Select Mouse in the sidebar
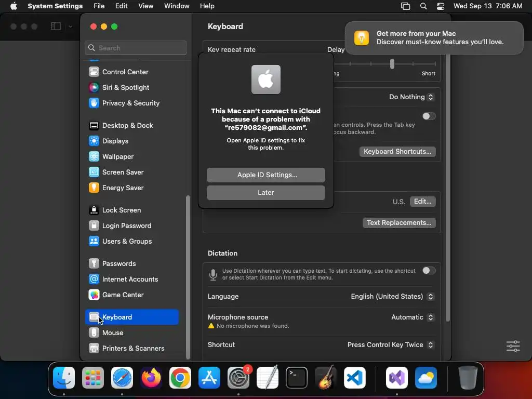The image size is (532, 399). [x=131, y=333]
